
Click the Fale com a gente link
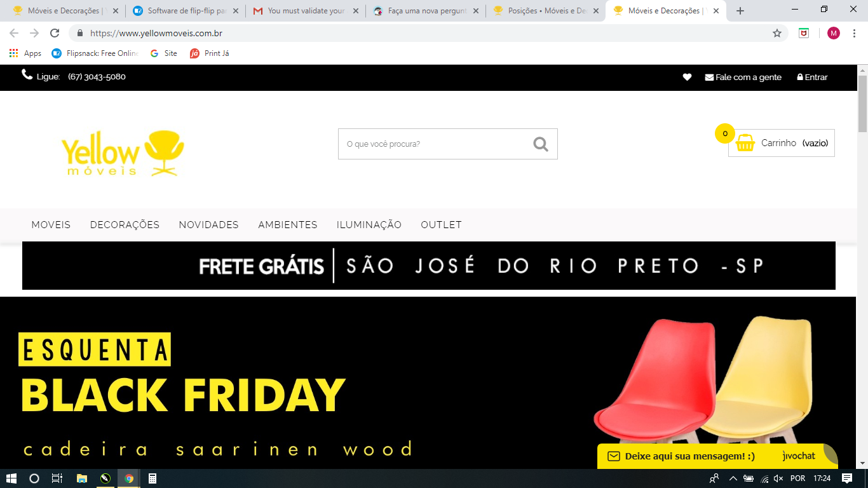click(x=743, y=77)
